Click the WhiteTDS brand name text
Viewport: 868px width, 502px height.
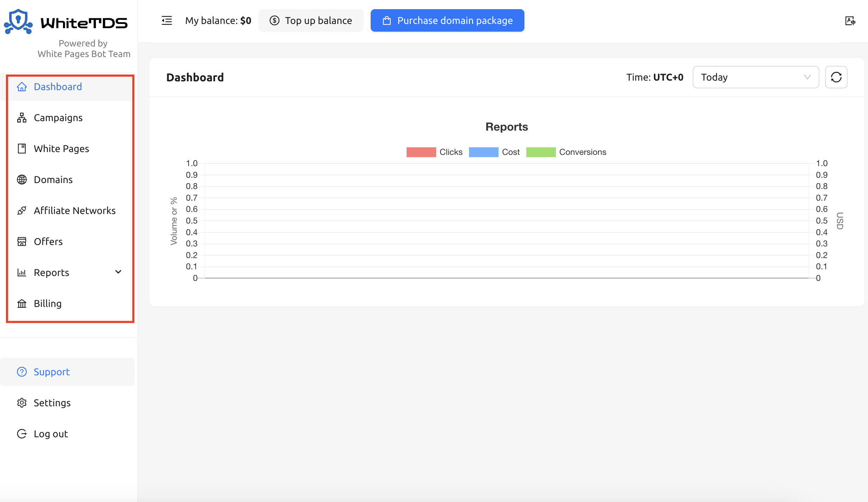(84, 23)
